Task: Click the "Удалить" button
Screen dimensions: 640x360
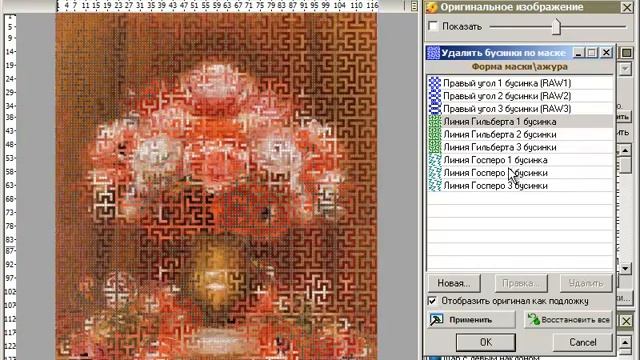Action: (x=586, y=283)
